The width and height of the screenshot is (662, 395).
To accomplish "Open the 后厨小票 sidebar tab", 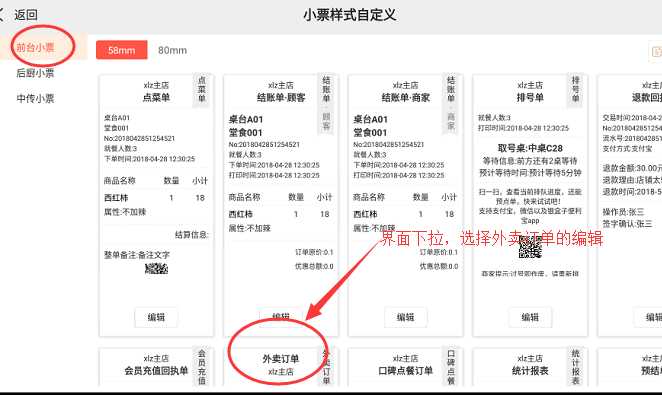I will coord(35,73).
